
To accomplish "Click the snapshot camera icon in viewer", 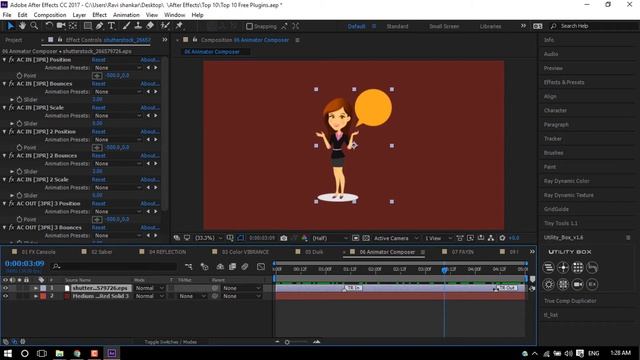I will tap(284, 238).
